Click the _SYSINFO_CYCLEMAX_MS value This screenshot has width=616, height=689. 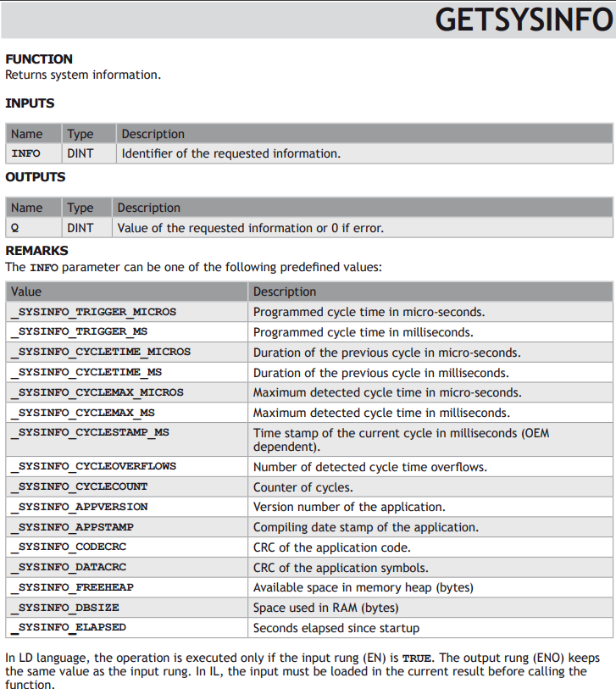(x=82, y=413)
